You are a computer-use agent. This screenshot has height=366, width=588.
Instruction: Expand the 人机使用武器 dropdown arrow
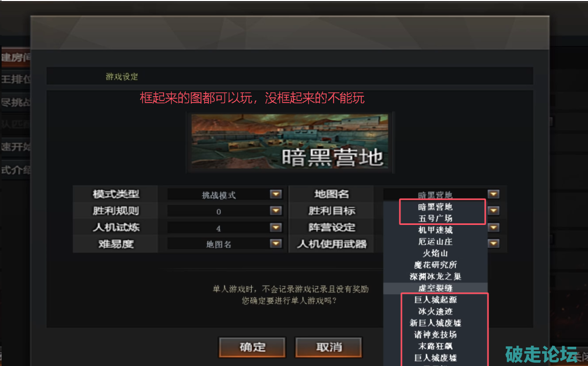pyautogui.click(x=493, y=244)
